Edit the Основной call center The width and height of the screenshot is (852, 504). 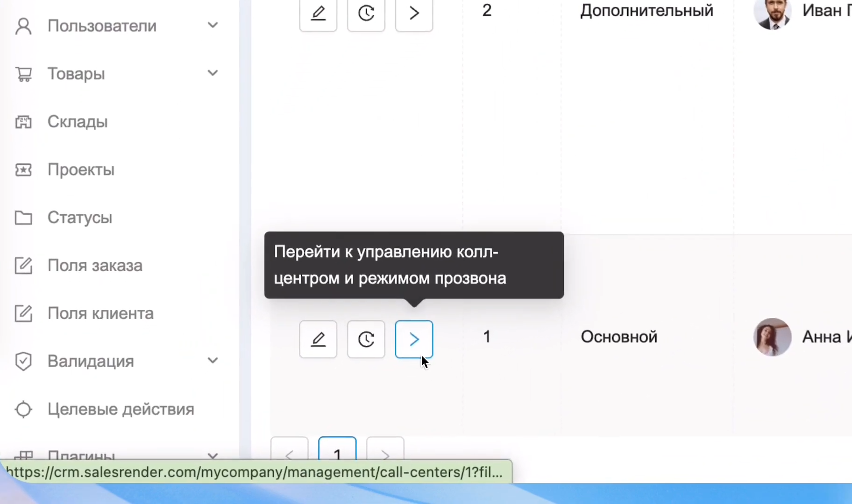point(318,339)
